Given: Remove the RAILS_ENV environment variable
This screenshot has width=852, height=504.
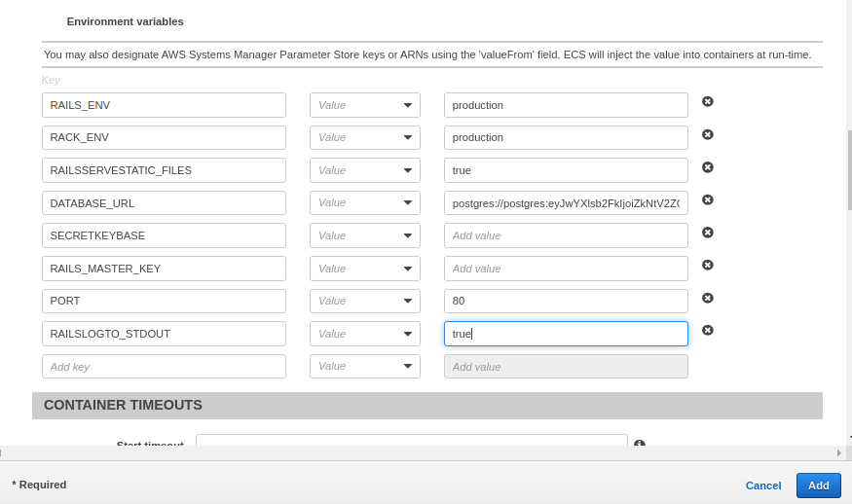Looking at the screenshot, I should point(708,101).
